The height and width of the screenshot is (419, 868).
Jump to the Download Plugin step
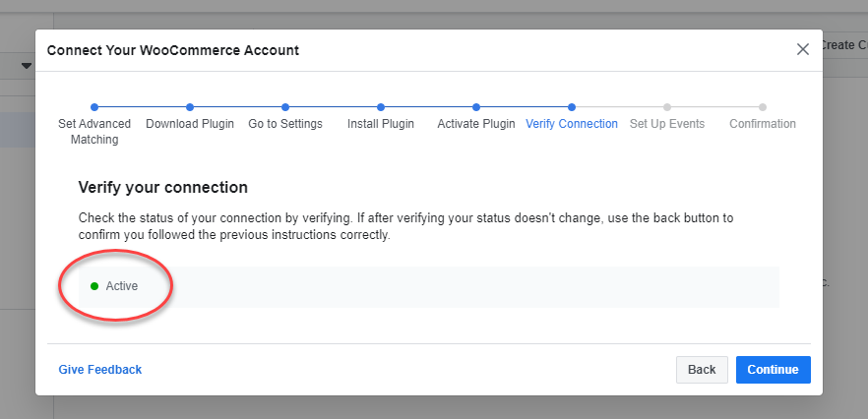(x=190, y=123)
